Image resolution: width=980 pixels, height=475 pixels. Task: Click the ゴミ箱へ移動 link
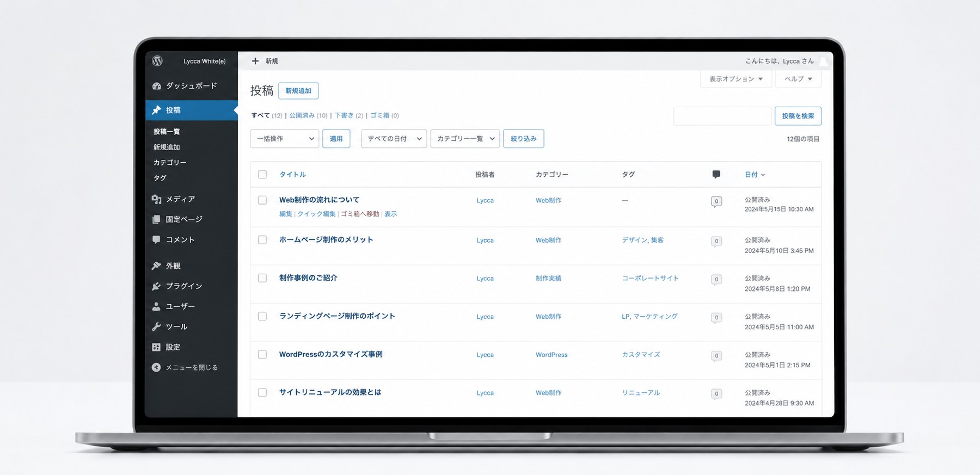click(x=360, y=214)
